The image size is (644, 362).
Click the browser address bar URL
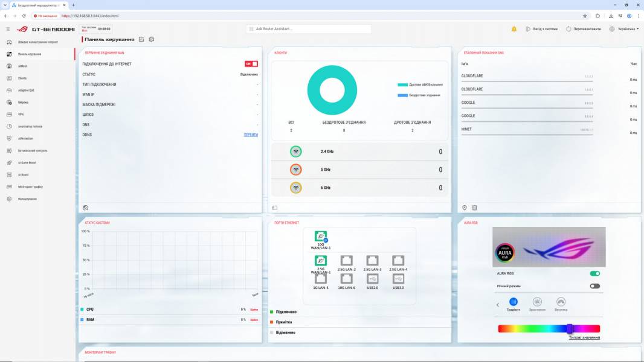[x=90, y=16]
